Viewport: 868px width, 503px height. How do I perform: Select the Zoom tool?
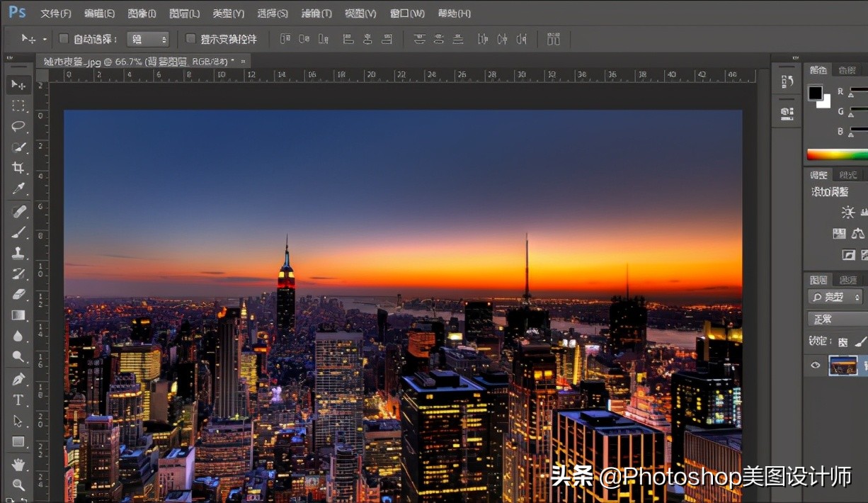[18, 484]
